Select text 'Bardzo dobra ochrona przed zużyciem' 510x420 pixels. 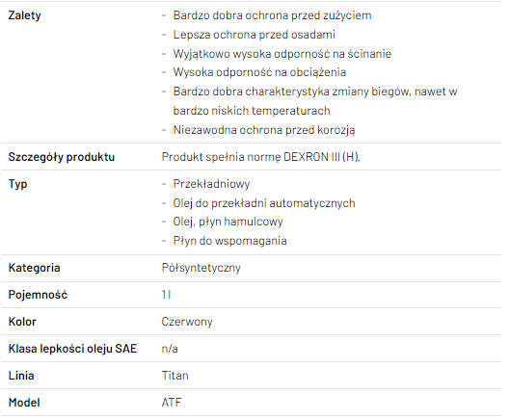coord(272,15)
